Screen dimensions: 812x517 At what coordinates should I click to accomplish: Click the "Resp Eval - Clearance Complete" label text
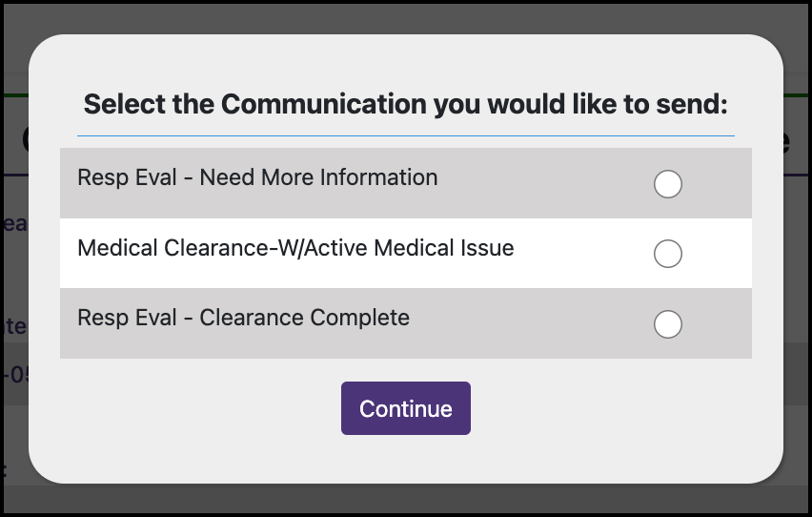point(243,318)
